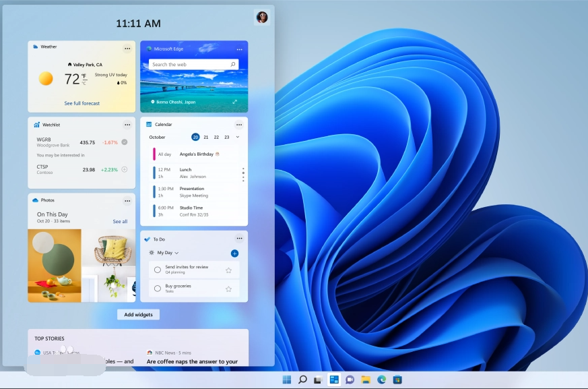This screenshot has height=389, width=588.
Task: Open the Start menu
Action: (x=287, y=379)
